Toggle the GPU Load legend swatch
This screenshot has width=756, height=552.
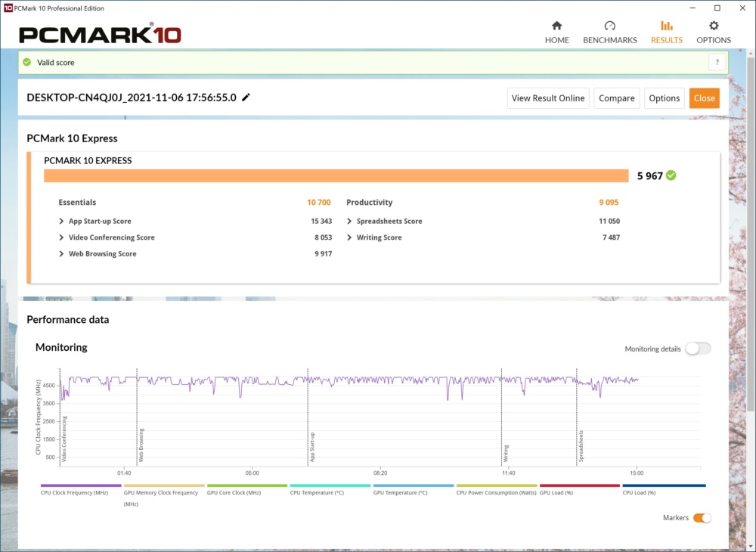click(x=580, y=485)
